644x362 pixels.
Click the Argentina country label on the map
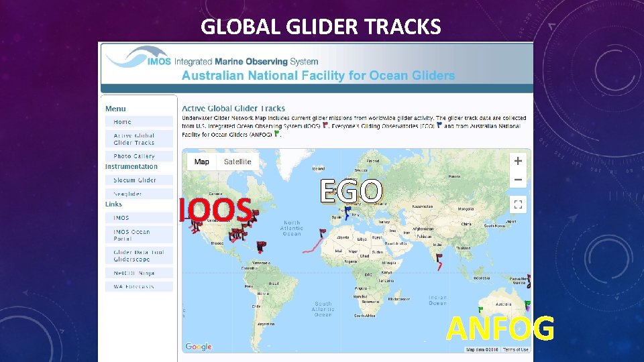tap(266, 324)
